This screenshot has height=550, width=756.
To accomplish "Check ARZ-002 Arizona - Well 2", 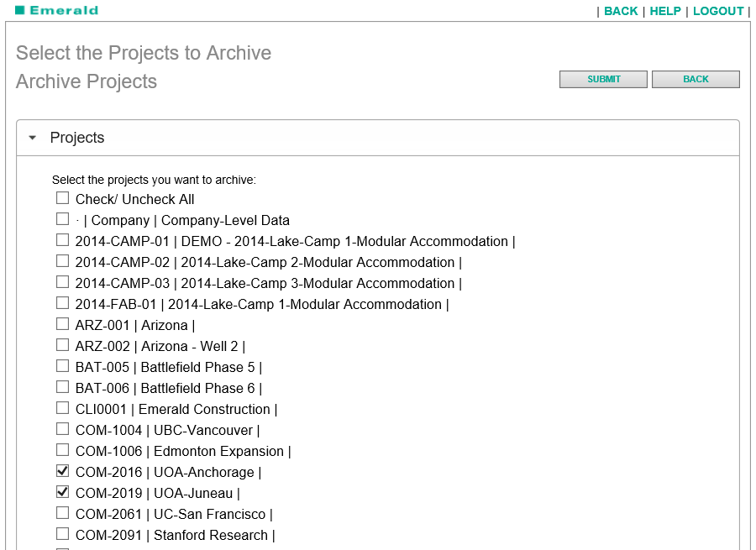I will pyautogui.click(x=62, y=345).
